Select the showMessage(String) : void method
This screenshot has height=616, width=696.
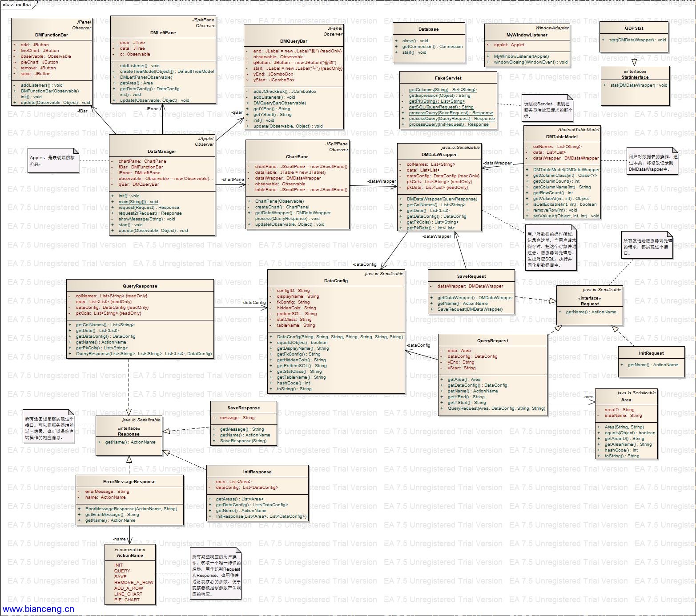point(146,219)
